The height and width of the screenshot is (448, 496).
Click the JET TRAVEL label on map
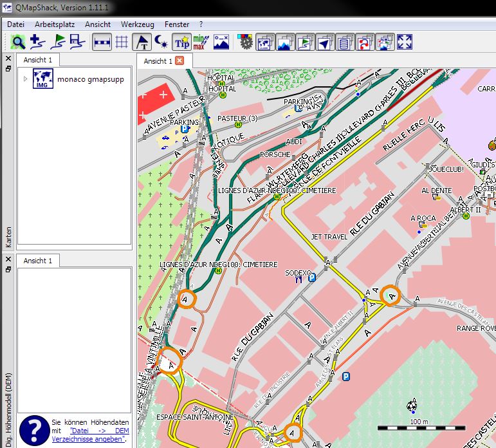329,237
